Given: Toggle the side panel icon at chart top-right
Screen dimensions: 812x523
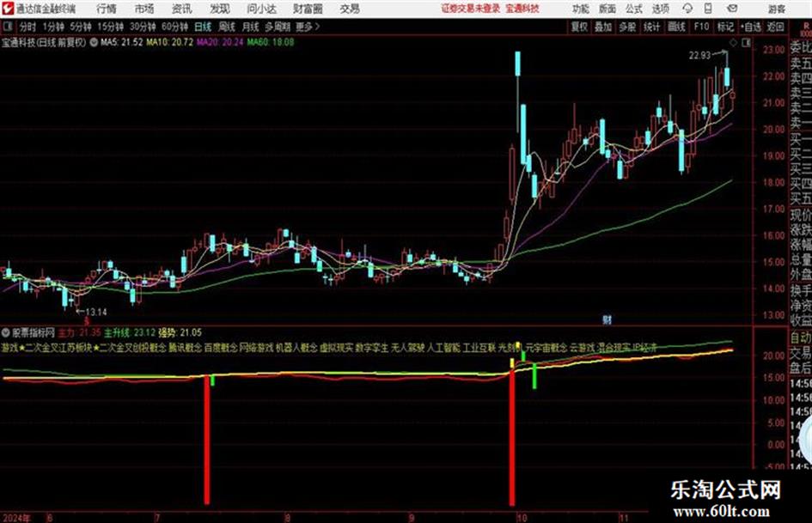Looking at the screenshot, I should point(746,43).
